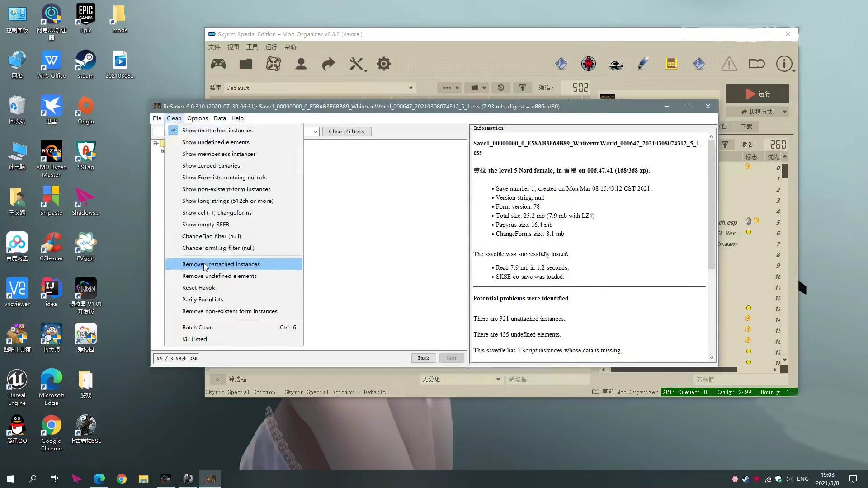Open the three-dots dropdown in Mod Organizer
Screen dimensions: 868x488
(x=449, y=88)
